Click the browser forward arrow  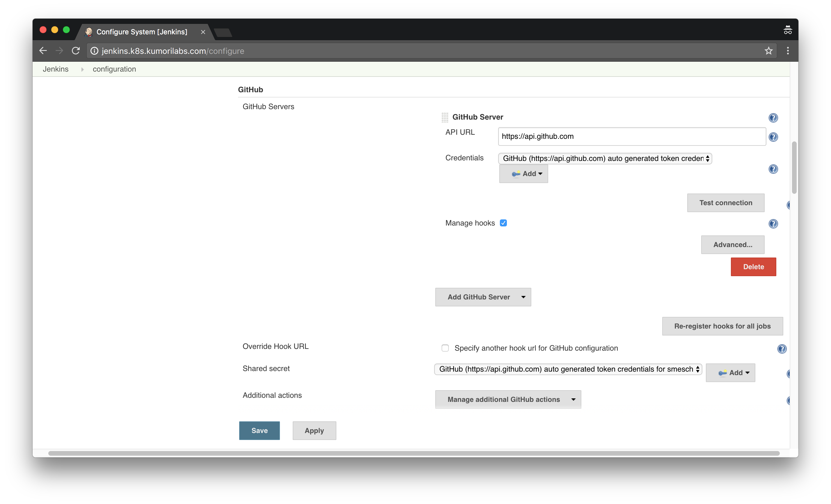tap(59, 51)
